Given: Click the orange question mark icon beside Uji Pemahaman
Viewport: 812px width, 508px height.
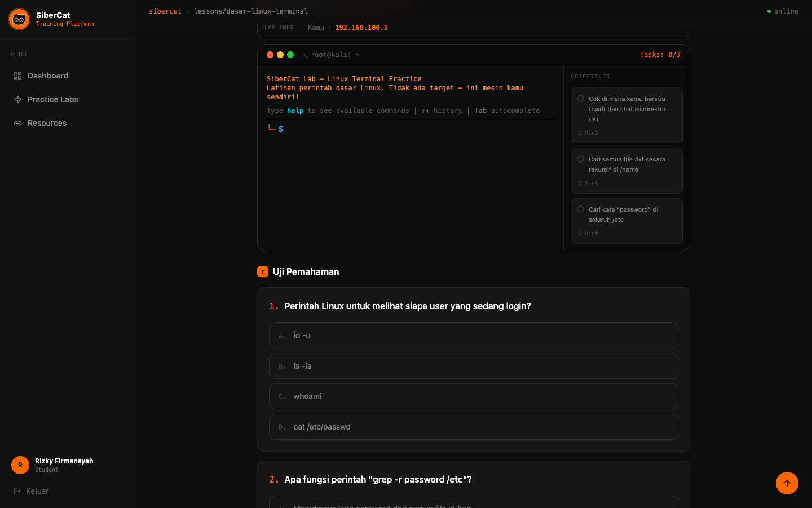Looking at the screenshot, I should (263, 271).
